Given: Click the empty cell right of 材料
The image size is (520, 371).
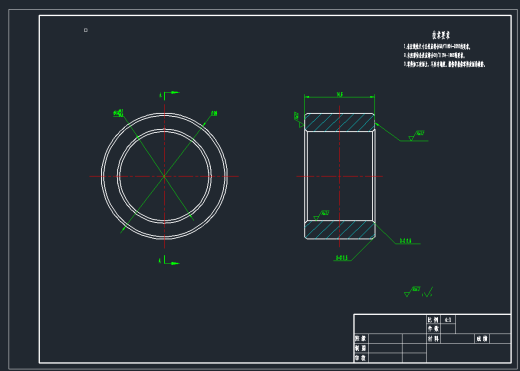Looking at the screenshot, I should coord(458,339).
